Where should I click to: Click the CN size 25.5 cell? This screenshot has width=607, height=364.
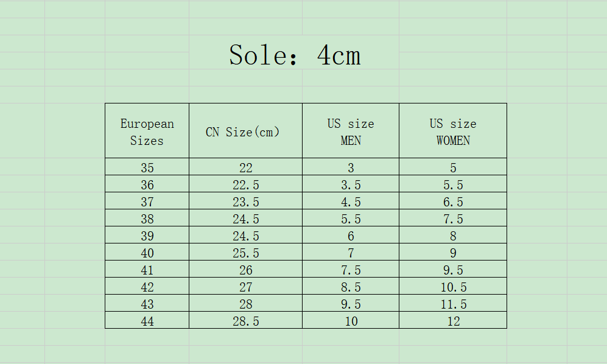(x=245, y=253)
